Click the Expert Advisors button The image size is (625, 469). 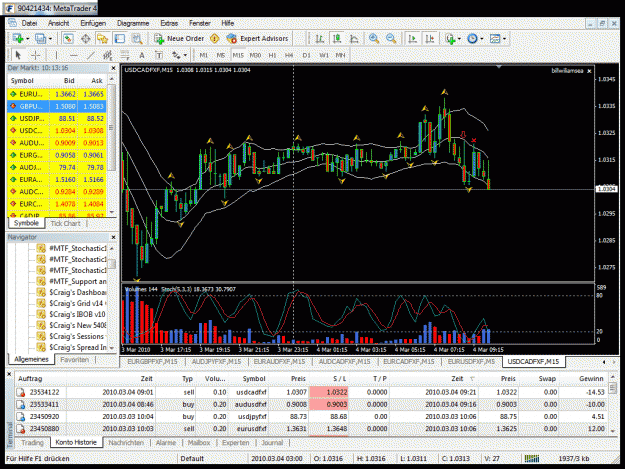(x=257, y=39)
